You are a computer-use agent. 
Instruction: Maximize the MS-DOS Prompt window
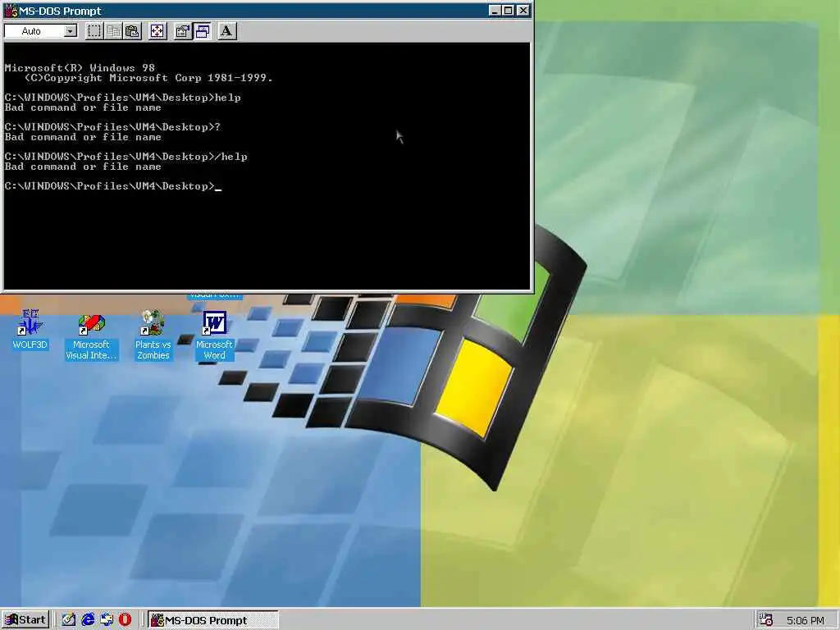click(509, 10)
